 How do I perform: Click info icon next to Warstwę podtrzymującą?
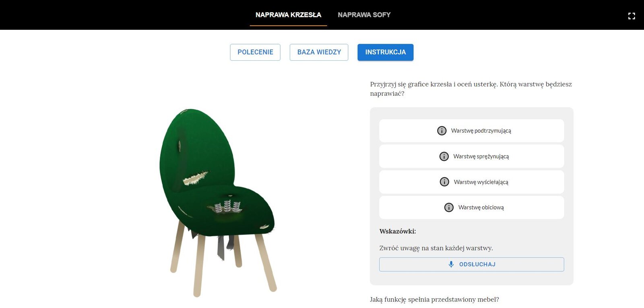point(442,131)
